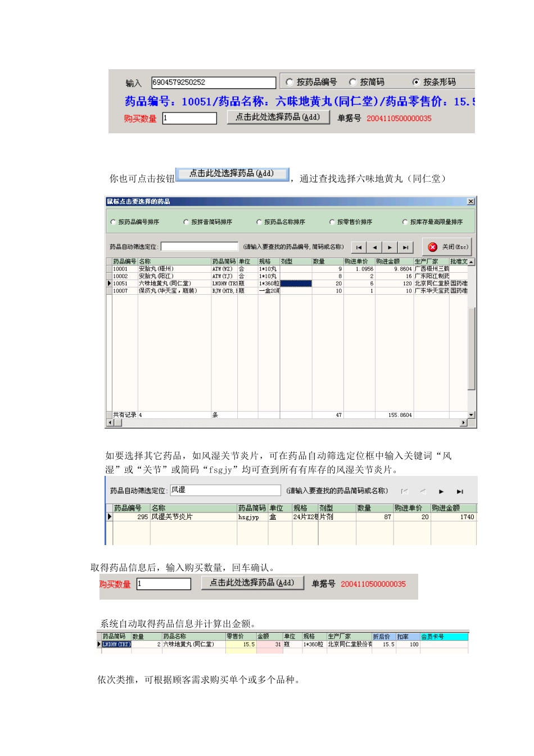Close the 鼠标点击要选择的药品 dialog with X
The image size is (534, 756).
(471, 201)
